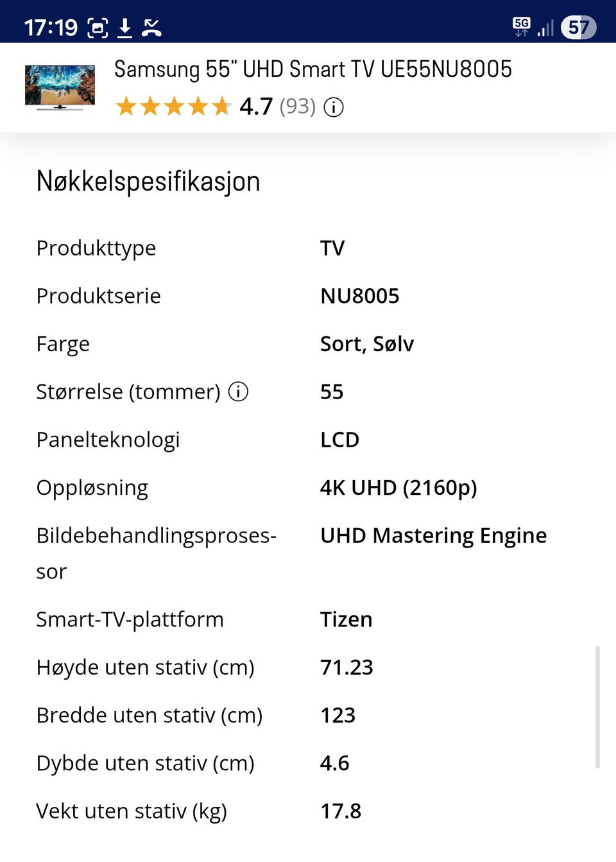
Task: Tap the signal strength bars icon
Action: tap(545, 28)
